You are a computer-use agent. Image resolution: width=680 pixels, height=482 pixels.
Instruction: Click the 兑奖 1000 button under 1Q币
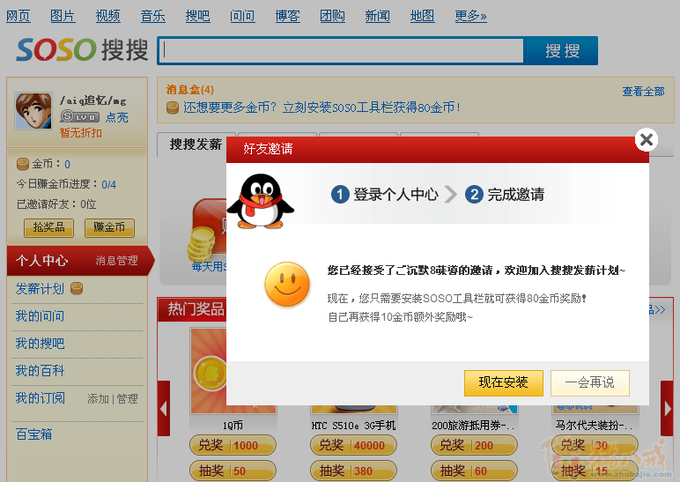(233, 445)
